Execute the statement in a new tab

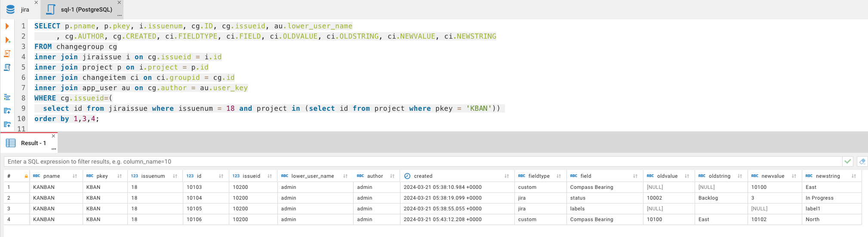(7, 40)
